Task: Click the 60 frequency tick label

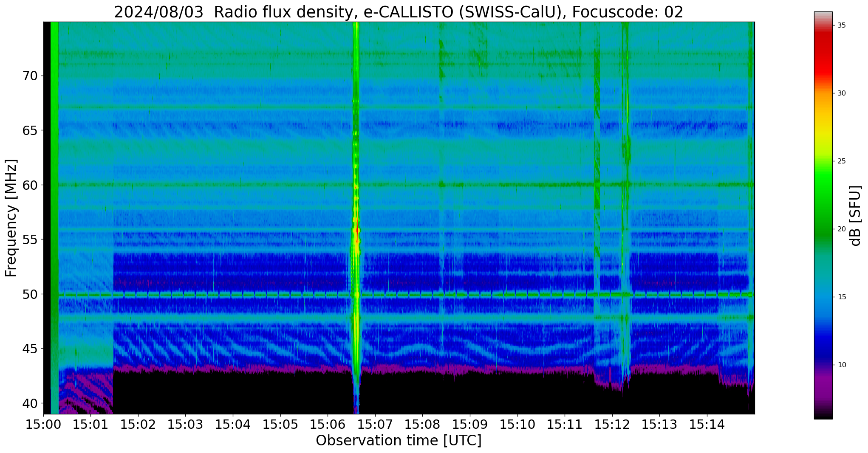Action: [x=30, y=185]
